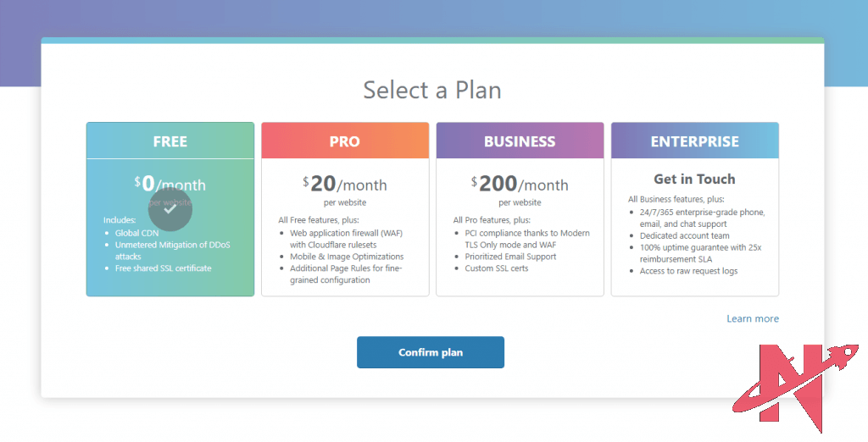
Task: Click the Select a Plan heading
Action: [x=432, y=89]
